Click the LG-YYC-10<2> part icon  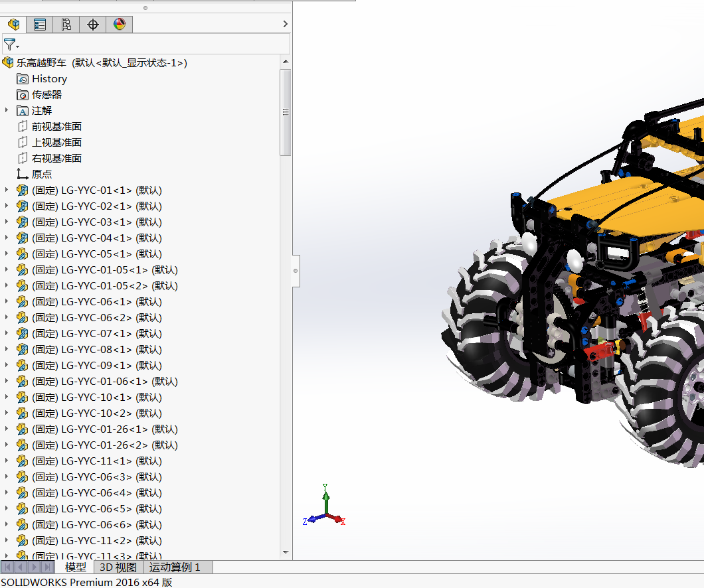[x=22, y=413]
